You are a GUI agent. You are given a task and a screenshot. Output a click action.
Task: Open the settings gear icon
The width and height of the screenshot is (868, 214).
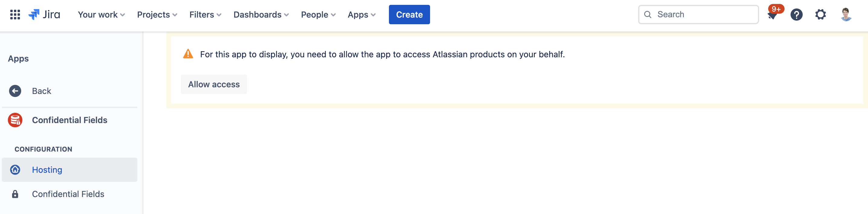(x=820, y=15)
